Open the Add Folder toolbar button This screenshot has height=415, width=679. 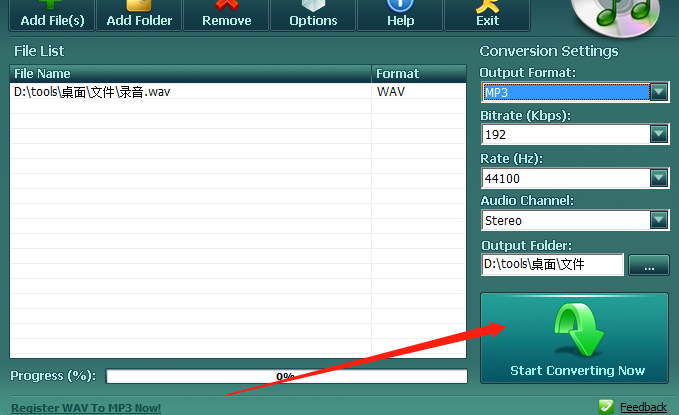coord(139,15)
